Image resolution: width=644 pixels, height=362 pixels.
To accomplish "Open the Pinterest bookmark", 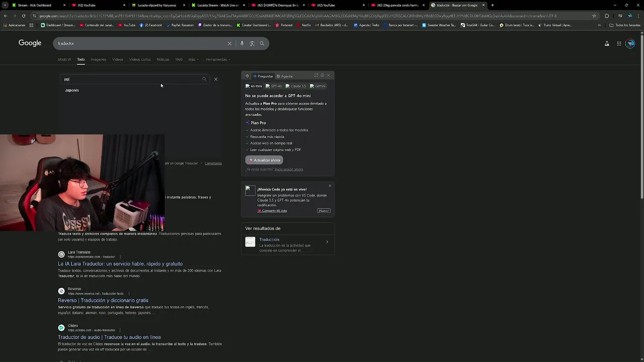I will tap(284, 25).
